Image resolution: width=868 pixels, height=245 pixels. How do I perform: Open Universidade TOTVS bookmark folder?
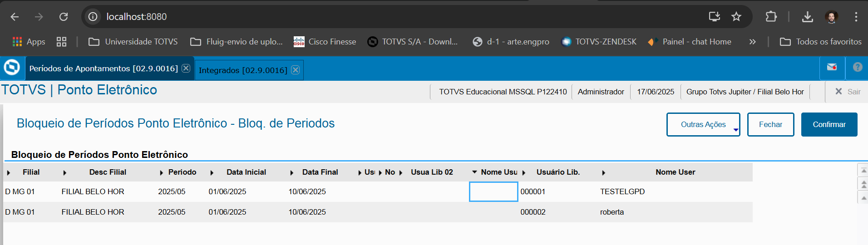133,42
